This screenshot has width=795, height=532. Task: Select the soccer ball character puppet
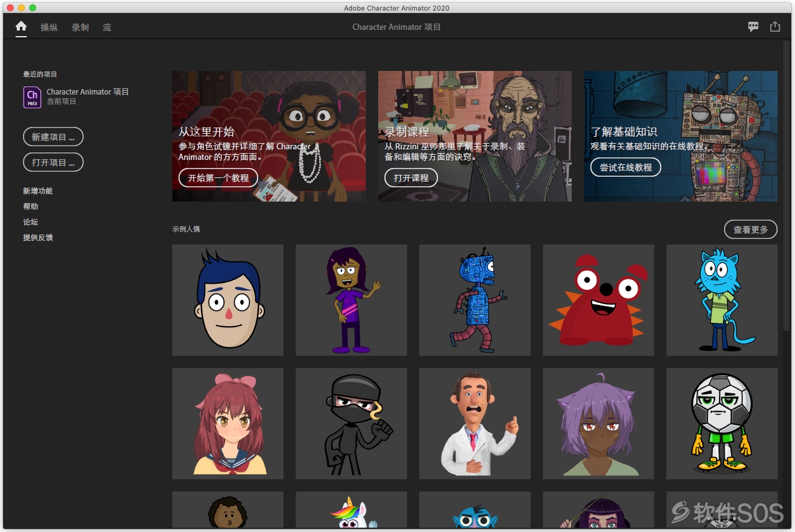point(722,424)
